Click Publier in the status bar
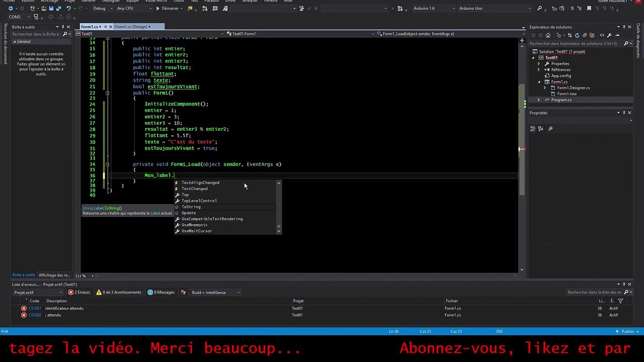 point(628,331)
